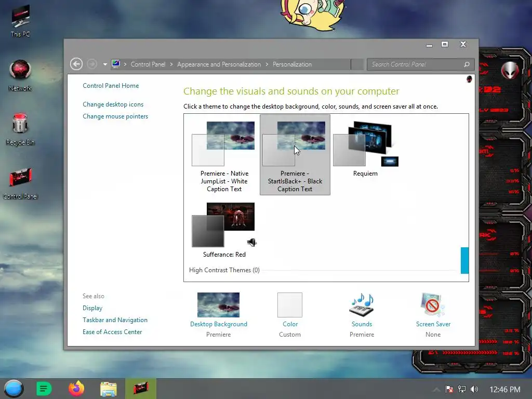This screenshot has height=399, width=532.
Task: Maximize the Personalization window
Action: (x=445, y=45)
